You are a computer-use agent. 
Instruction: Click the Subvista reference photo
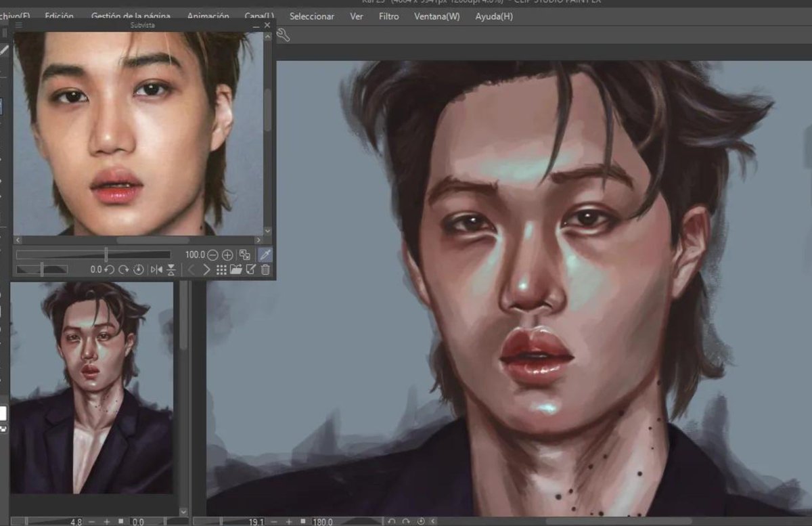[137, 133]
